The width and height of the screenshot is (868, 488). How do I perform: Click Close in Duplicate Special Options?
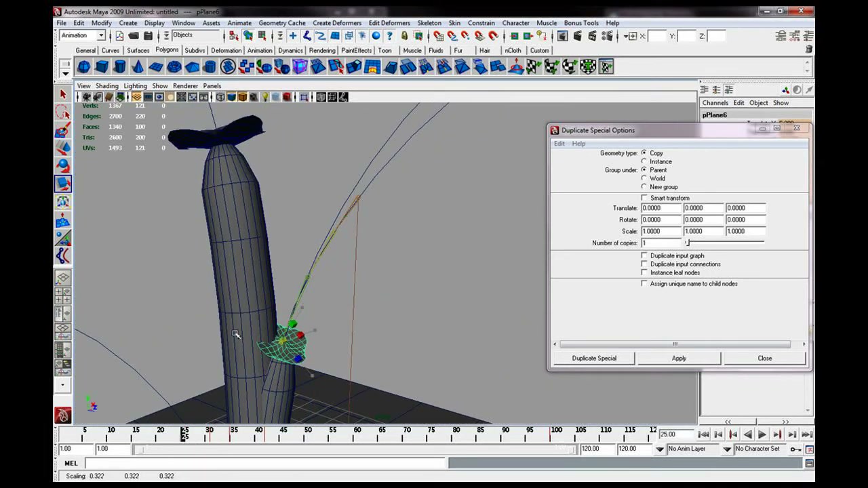(764, 358)
